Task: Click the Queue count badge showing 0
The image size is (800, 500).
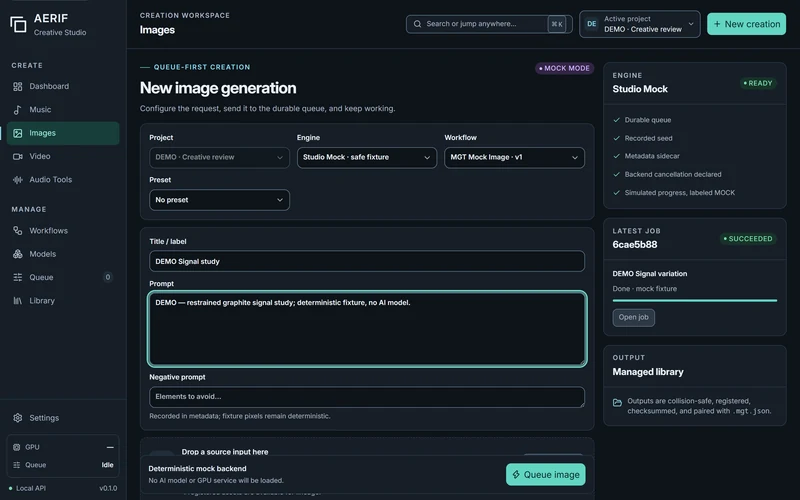Action: [x=108, y=277]
